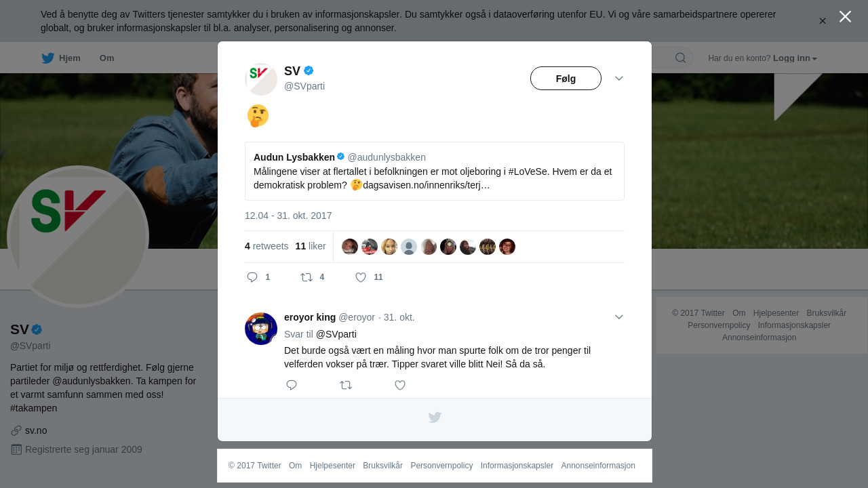Click the retweet icon showing 4
The height and width of the screenshot is (488, 868).
(x=307, y=277)
